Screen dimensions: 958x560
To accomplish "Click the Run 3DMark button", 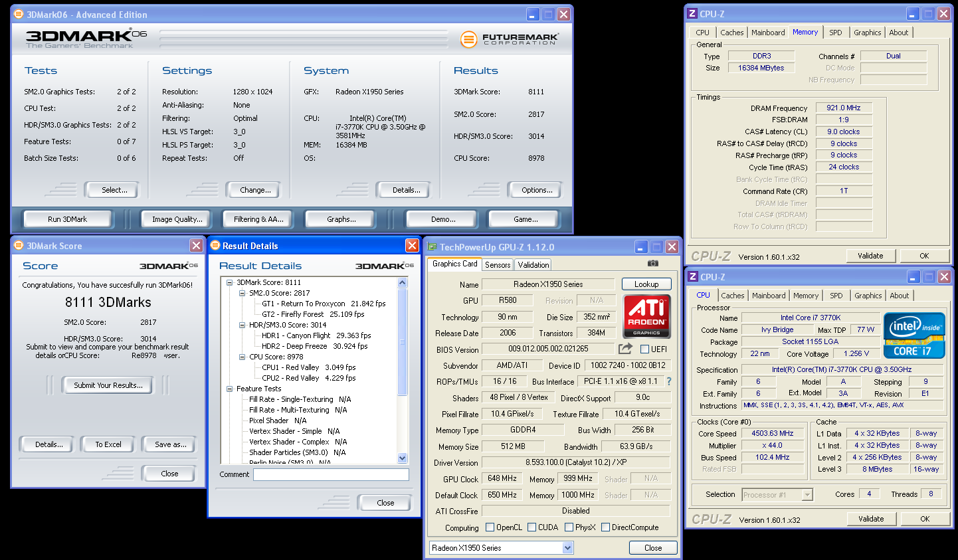I will coord(68,219).
